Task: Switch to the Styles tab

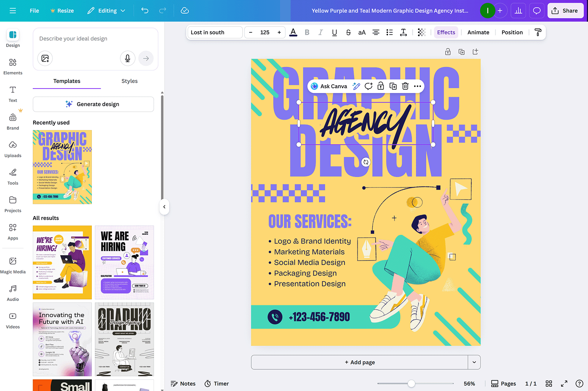Action: (129, 81)
